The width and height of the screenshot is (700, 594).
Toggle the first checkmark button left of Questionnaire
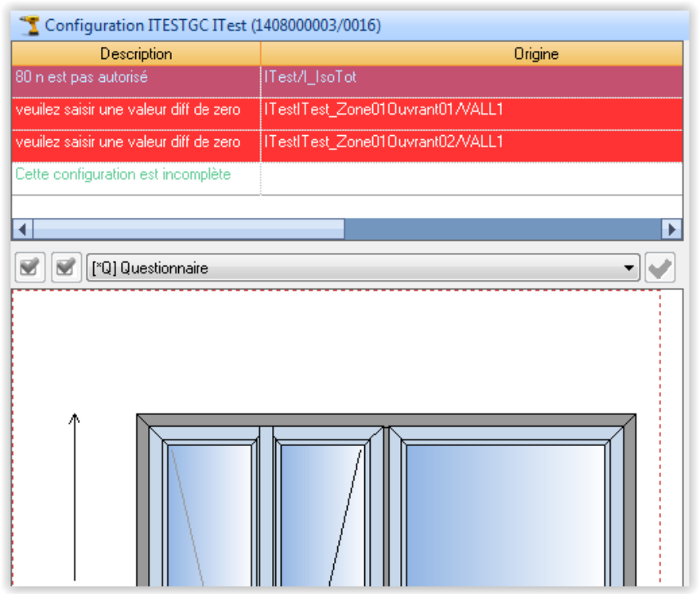[x=30, y=268]
